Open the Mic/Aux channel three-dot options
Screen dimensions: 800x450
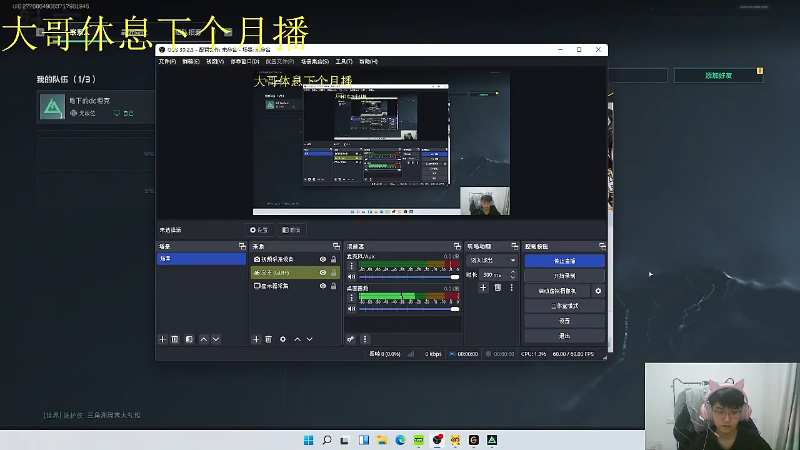(351, 266)
